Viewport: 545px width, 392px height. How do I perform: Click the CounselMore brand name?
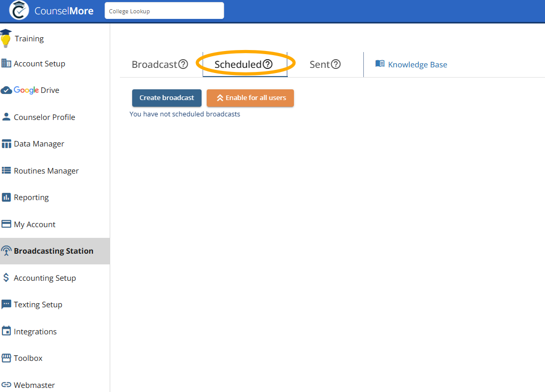pos(64,11)
